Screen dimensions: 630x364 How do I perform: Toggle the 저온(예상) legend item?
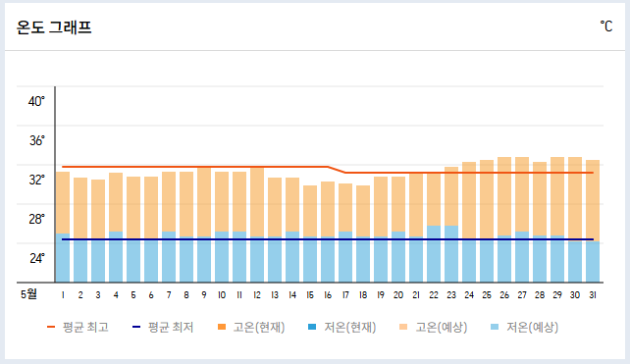525,327
